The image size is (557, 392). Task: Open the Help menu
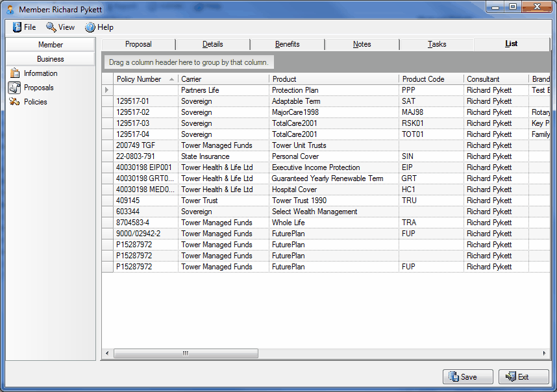coord(99,27)
